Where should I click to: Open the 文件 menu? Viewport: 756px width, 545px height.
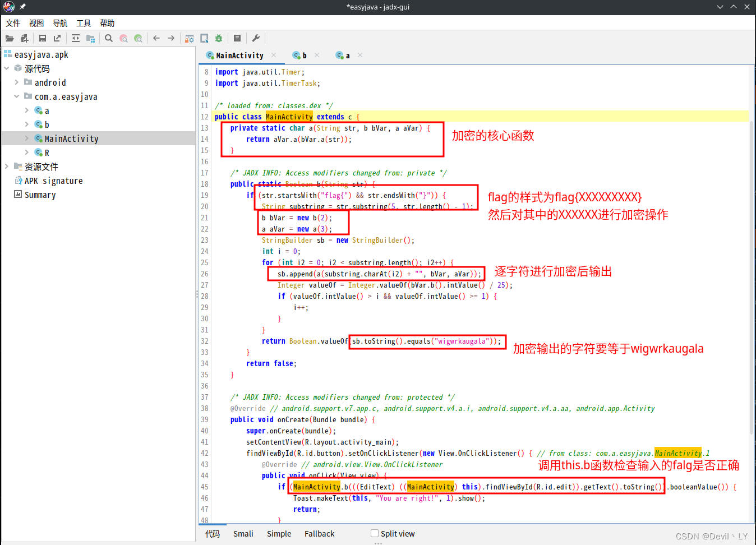pyautogui.click(x=13, y=23)
